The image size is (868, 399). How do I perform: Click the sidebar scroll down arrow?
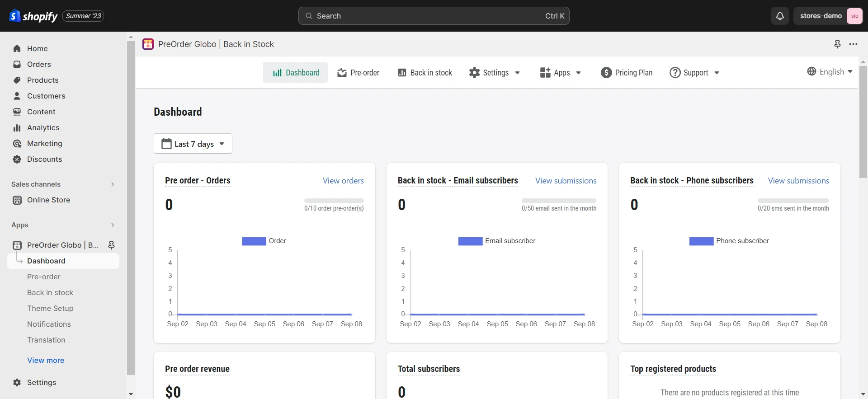[x=131, y=394]
